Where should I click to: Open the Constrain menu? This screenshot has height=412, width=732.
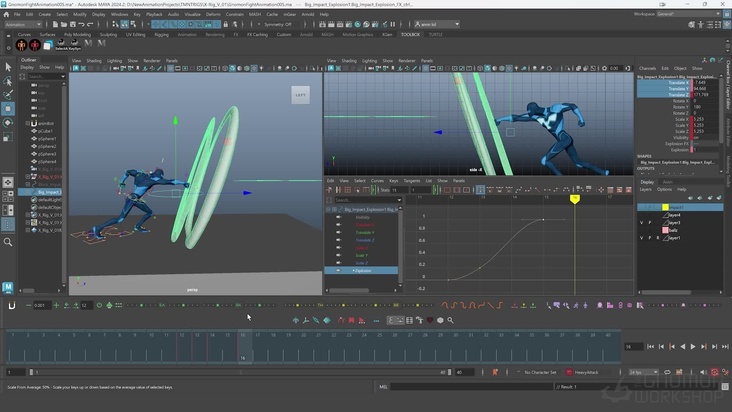click(x=235, y=14)
